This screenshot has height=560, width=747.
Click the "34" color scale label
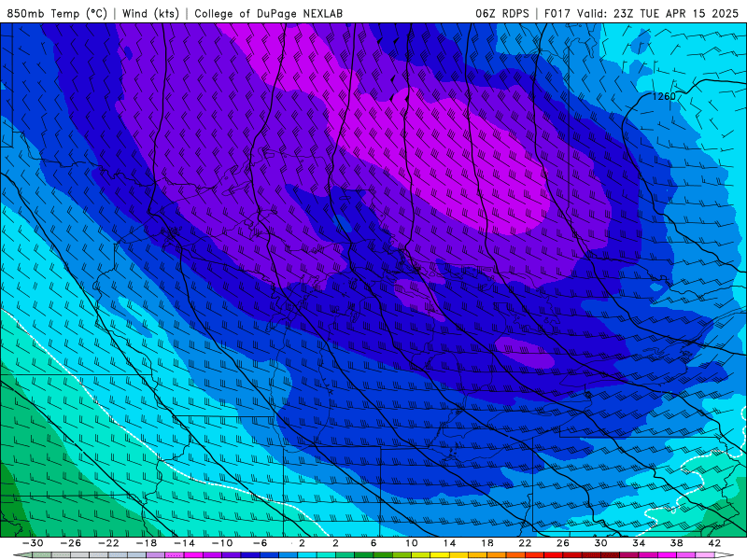(639, 543)
